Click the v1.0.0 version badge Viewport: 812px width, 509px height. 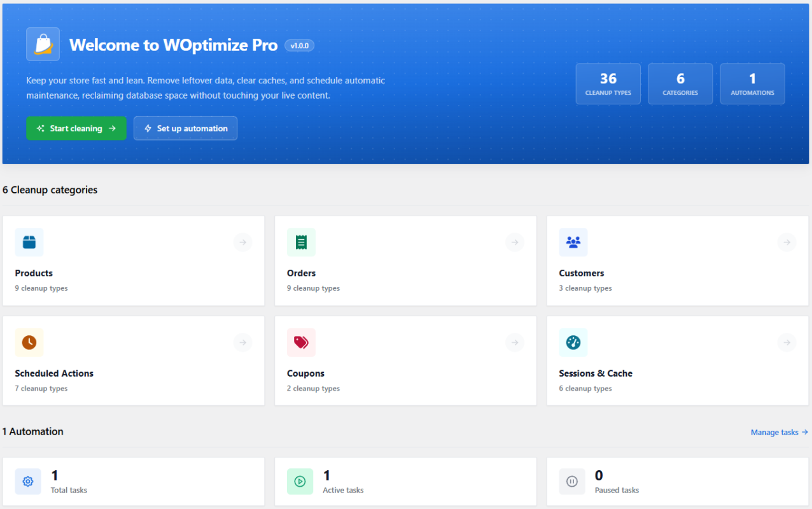point(299,45)
